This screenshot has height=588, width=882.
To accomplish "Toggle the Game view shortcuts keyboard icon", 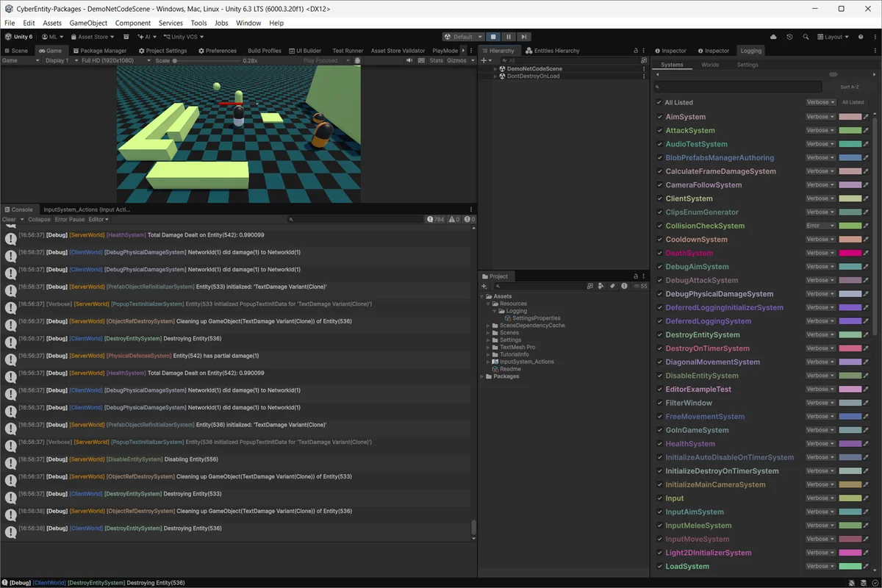I will pyautogui.click(x=420, y=60).
